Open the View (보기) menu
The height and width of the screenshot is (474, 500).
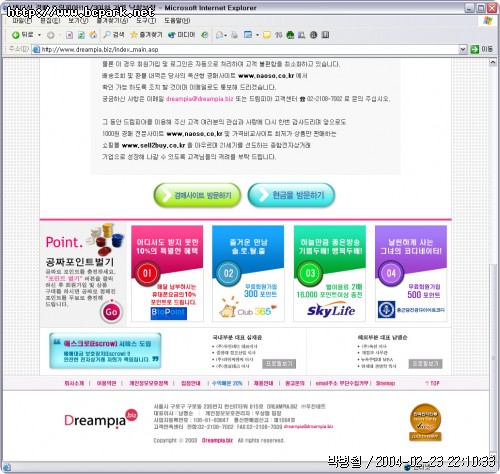coord(78,21)
